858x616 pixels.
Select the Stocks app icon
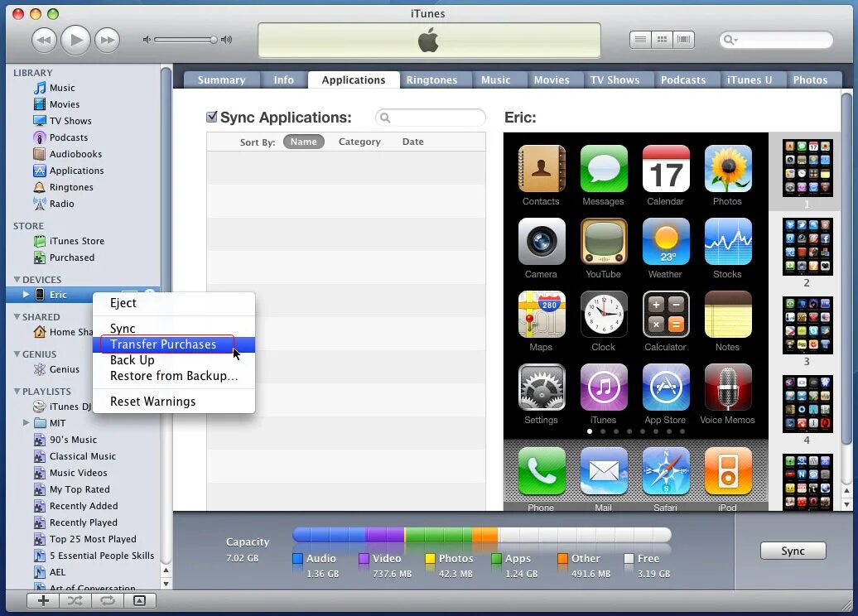728,241
